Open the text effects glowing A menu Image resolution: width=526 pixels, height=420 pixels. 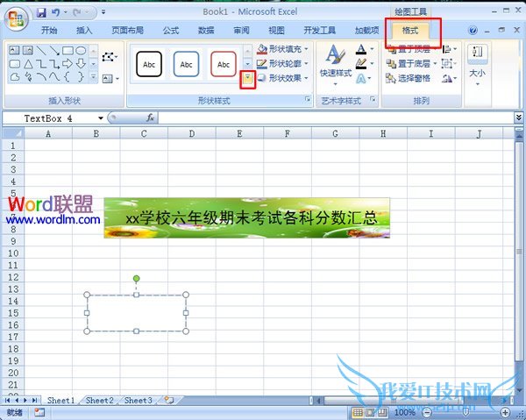[x=364, y=79]
